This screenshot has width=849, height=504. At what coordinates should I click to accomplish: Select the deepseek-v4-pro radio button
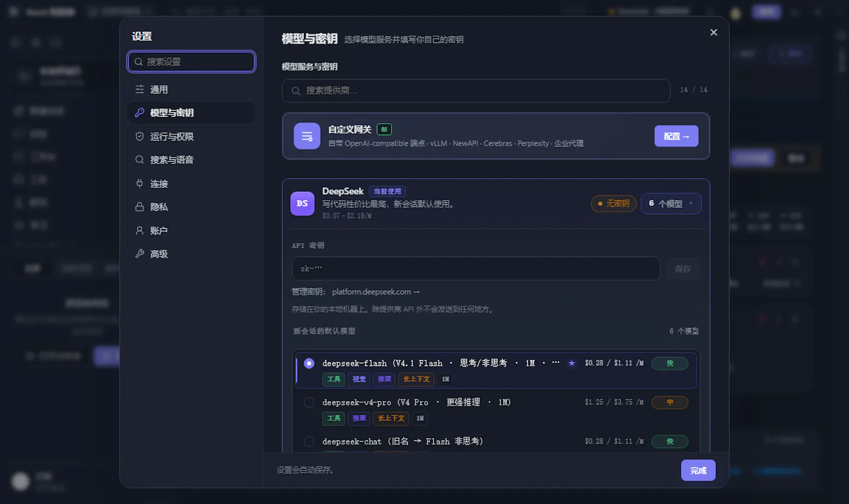[309, 403]
